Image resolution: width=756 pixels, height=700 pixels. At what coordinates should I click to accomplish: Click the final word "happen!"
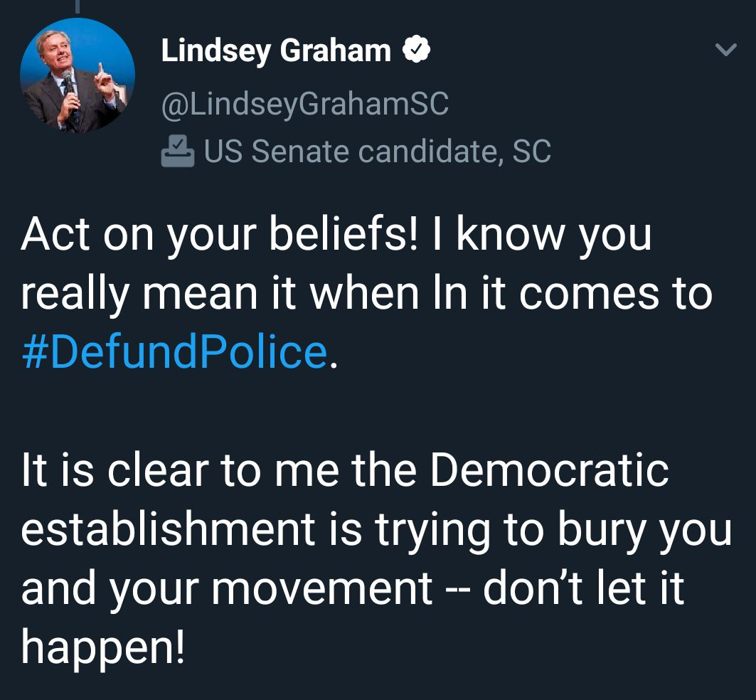click(x=104, y=647)
